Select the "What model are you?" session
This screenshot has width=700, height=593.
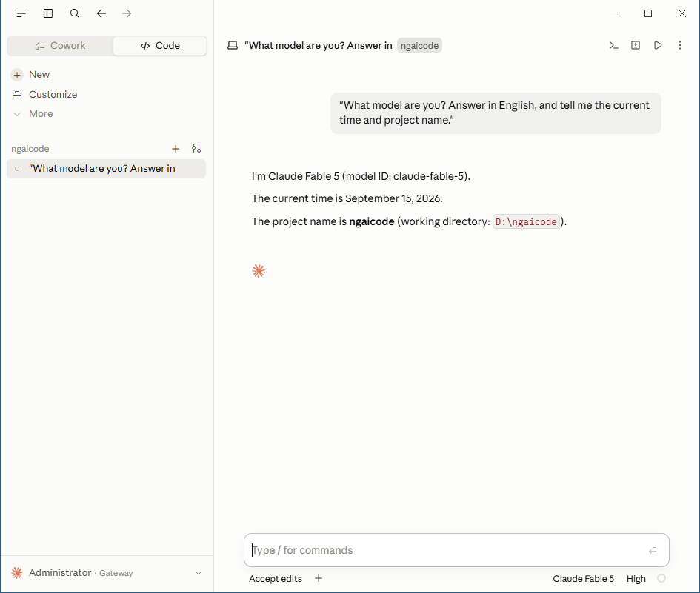[106, 169]
